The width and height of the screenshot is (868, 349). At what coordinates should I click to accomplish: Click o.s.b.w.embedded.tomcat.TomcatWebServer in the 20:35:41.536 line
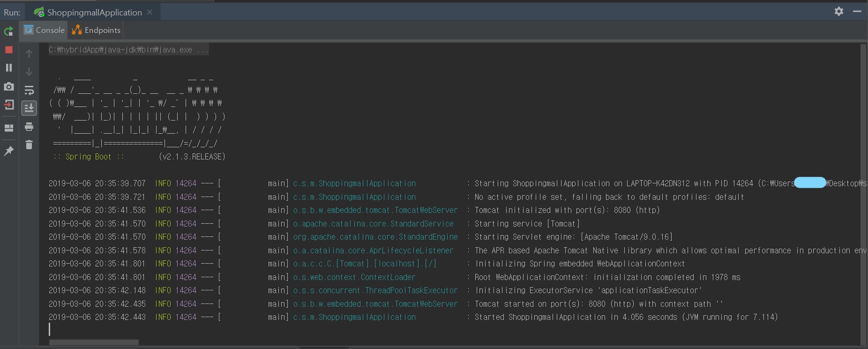375,210
